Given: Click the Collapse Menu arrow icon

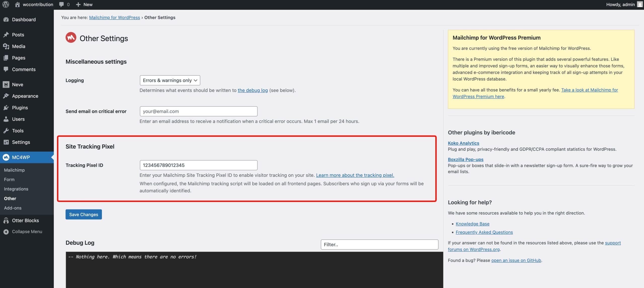Looking at the screenshot, I should [6, 232].
